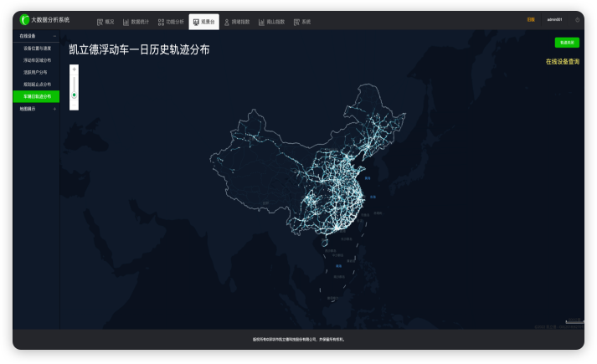Expand the 地图展示 sidebar section

(55, 109)
